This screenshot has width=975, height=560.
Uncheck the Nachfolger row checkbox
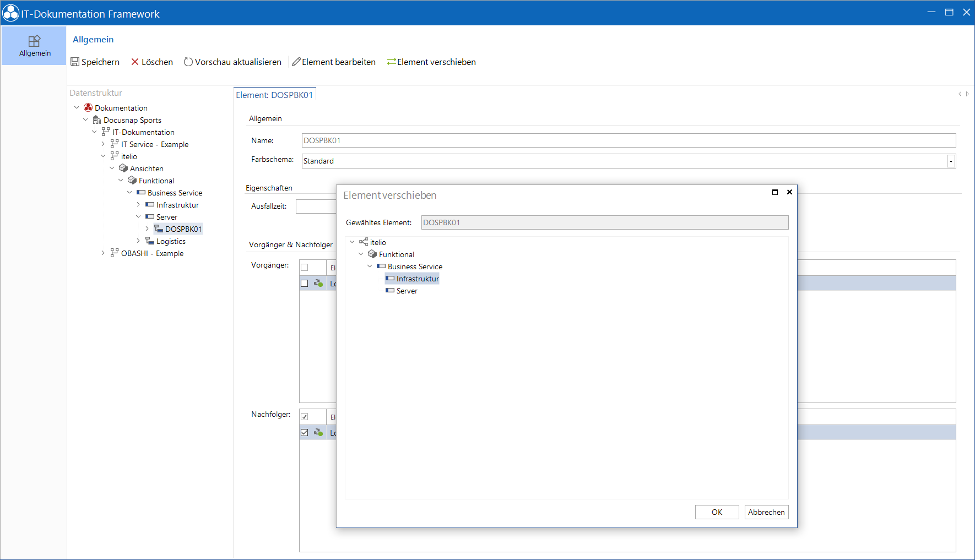[304, 433]
